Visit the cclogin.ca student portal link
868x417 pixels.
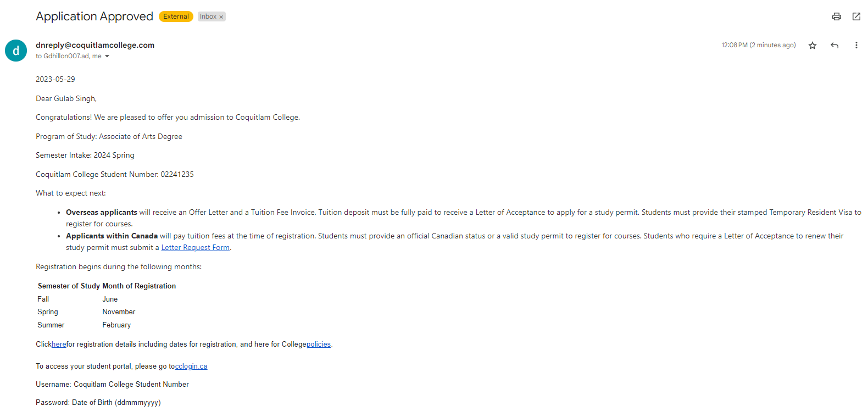[x=191, y=366]
